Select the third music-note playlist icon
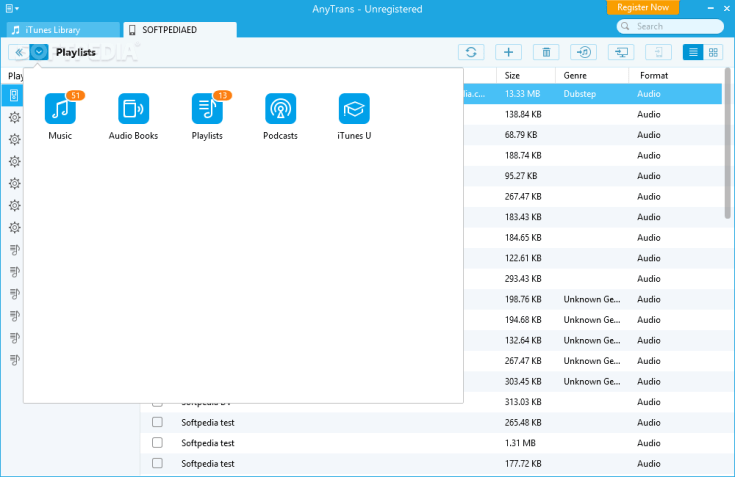Screen dimensions: 735x477 (15, 294)
